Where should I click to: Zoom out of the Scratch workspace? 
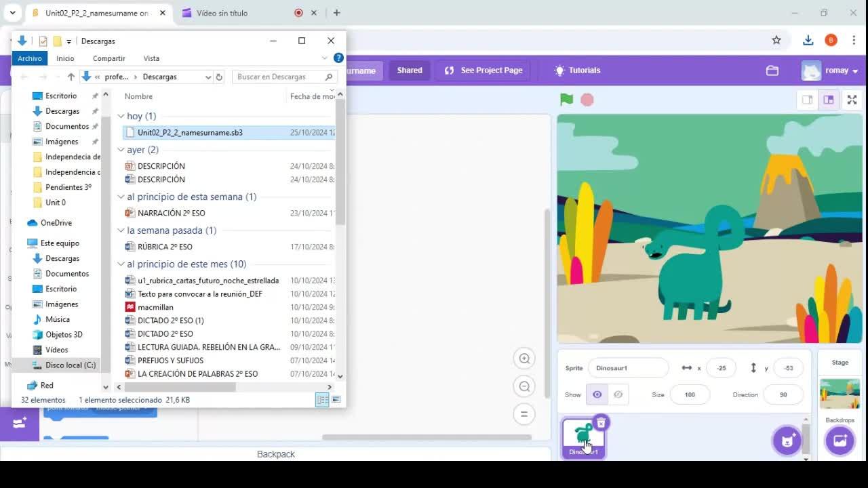click(524, 386)
